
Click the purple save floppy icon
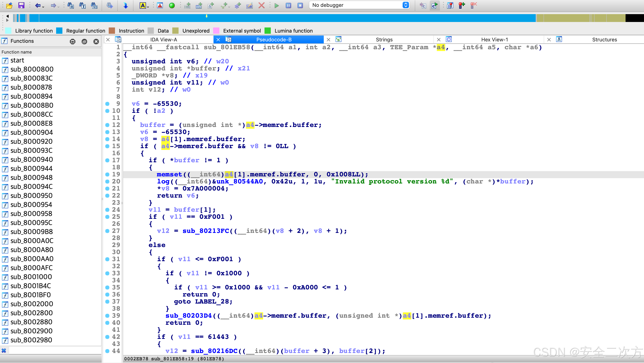(22, 5)
